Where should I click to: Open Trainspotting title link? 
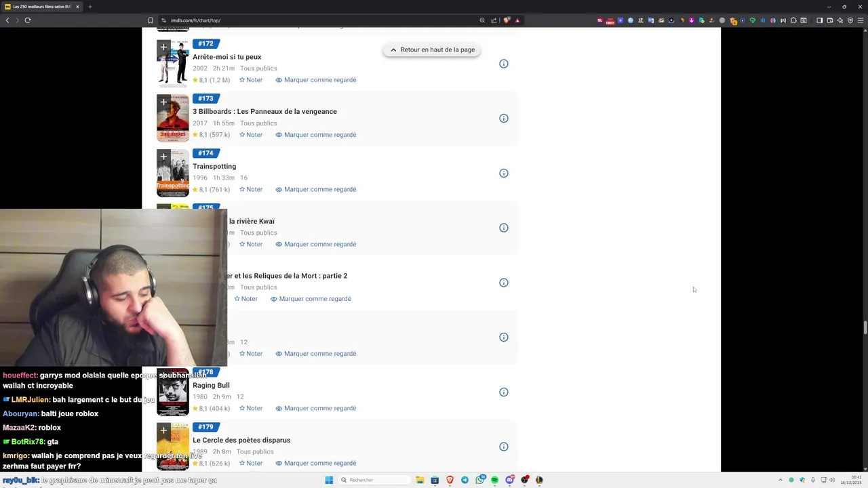pos(214,166)
